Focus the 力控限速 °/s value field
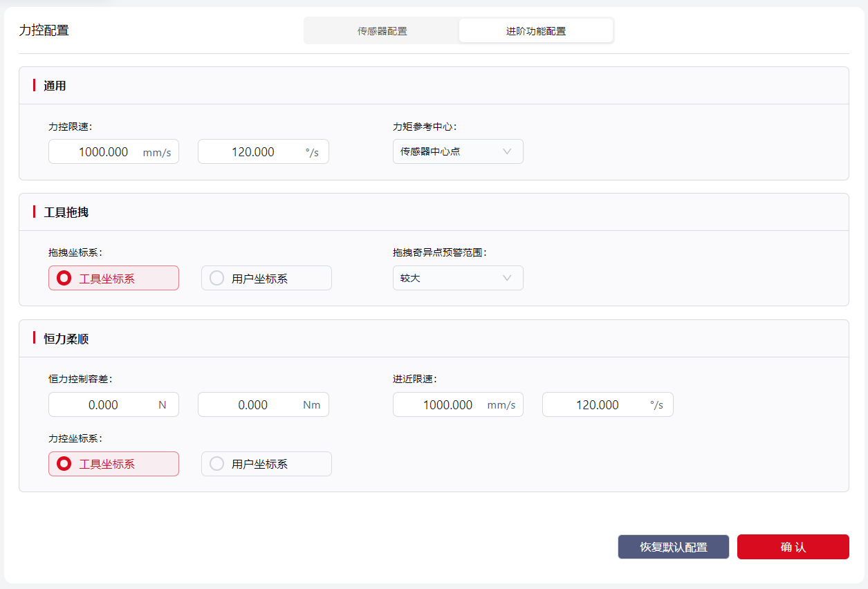This screenshot has width=868, height=589. coord(253,152)
